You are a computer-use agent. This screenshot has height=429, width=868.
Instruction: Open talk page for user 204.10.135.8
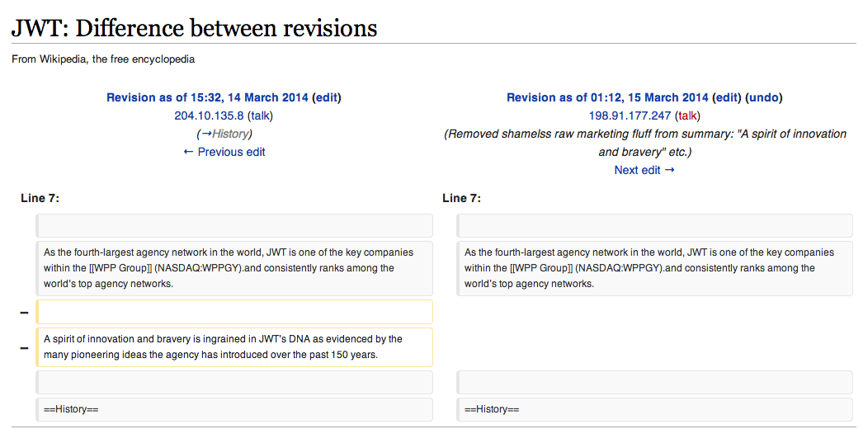coord(260,115)
